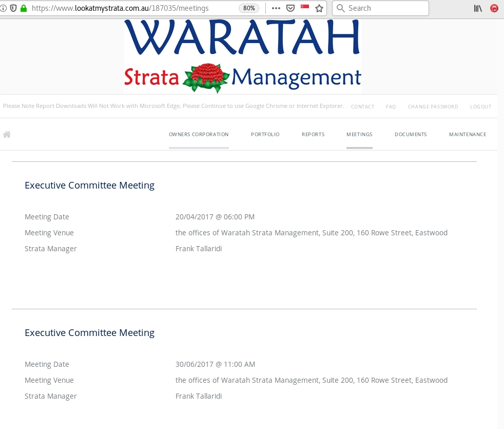The image size is (504, 429).
Task: Open the REPORTS menu item
Action: 313,135
